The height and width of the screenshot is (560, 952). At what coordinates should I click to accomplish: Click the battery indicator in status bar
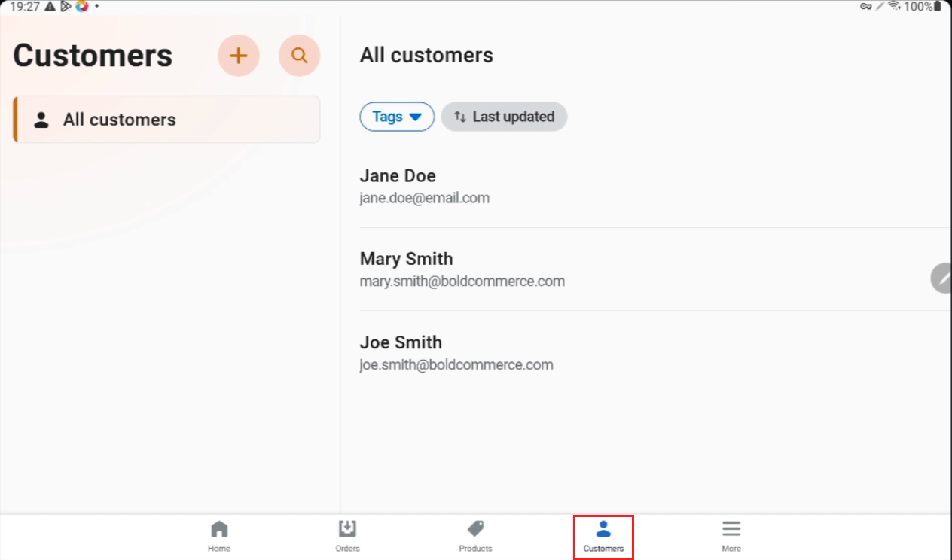[x=938, y=6]
